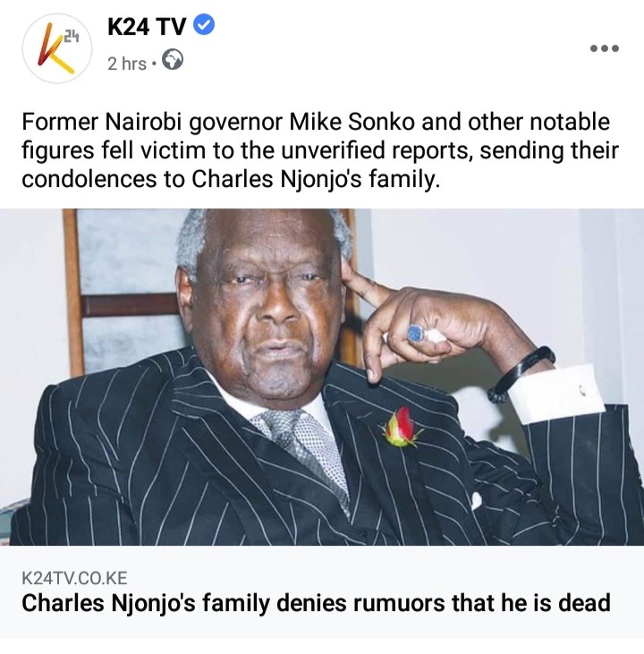Open the K24 TV page name

pyautogui.click(x=147, y=27)
